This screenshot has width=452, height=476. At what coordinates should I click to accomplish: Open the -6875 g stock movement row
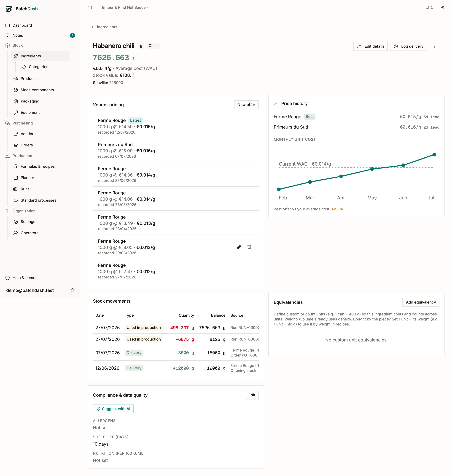point(176,339)
